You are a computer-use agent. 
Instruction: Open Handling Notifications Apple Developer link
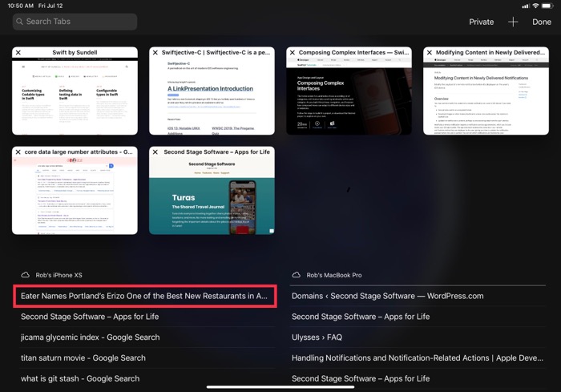[x=417, y=358]
